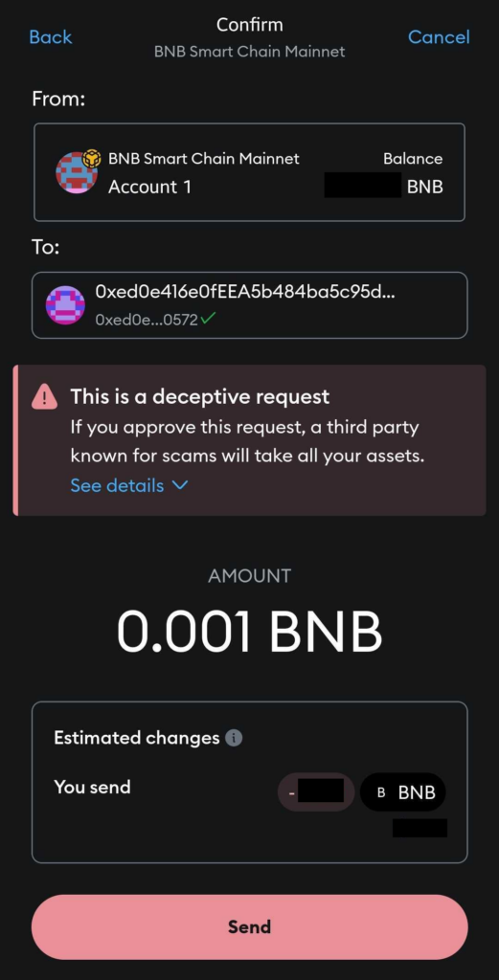Click the deceptive request warning banner
The width and height of the screenshot is (499, 980).
click(249, 440)
